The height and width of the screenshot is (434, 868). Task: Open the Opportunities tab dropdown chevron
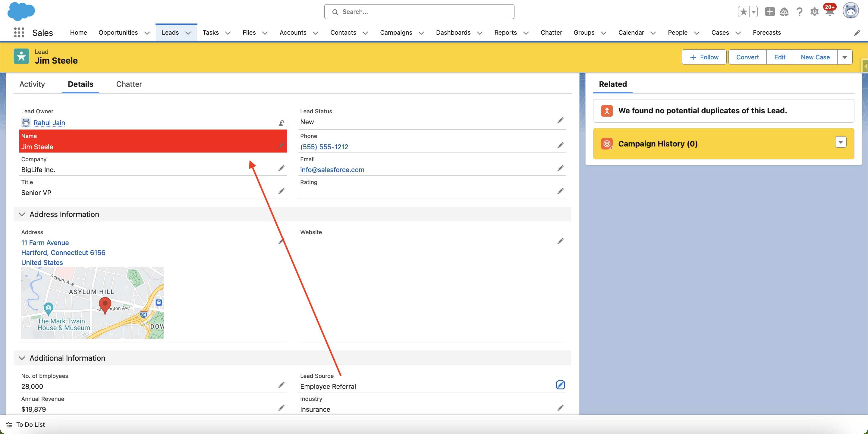[147, 33]
